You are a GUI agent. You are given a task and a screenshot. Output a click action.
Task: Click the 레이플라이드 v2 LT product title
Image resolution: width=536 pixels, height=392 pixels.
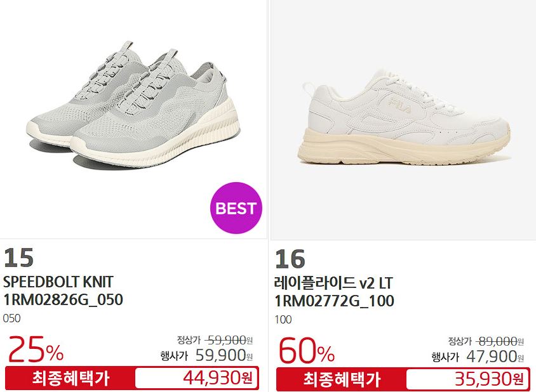pyautogui.click(x=333, y=283)
